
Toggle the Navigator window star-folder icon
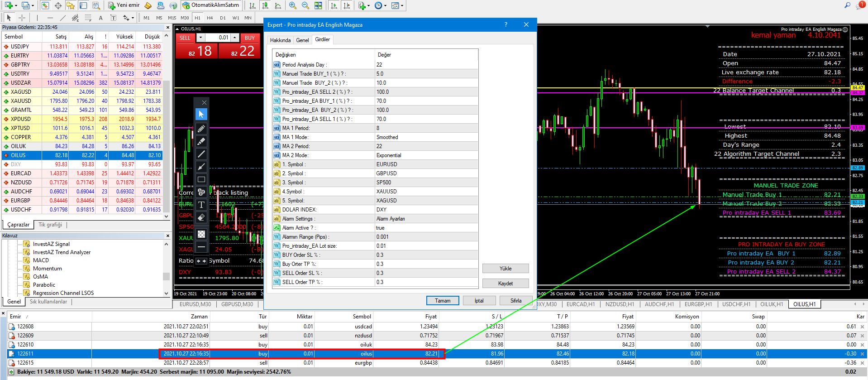click(x=71, y=5)
